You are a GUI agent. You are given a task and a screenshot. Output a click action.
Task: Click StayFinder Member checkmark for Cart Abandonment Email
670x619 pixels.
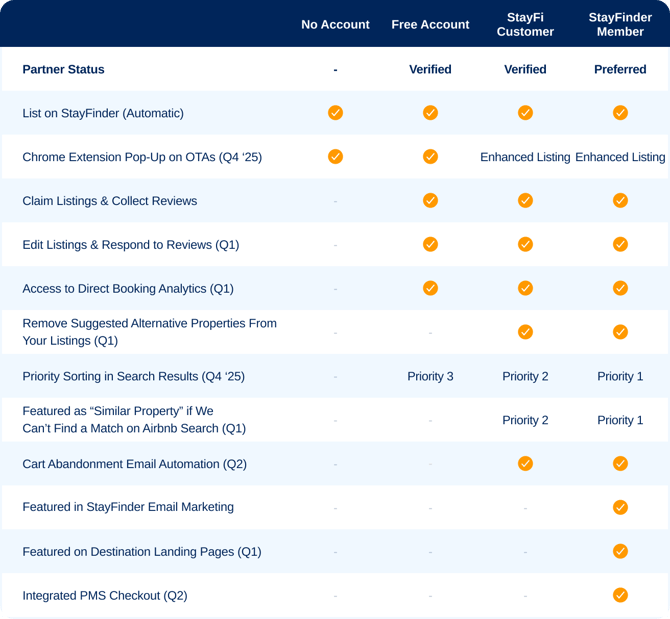(x=620, y=463)
